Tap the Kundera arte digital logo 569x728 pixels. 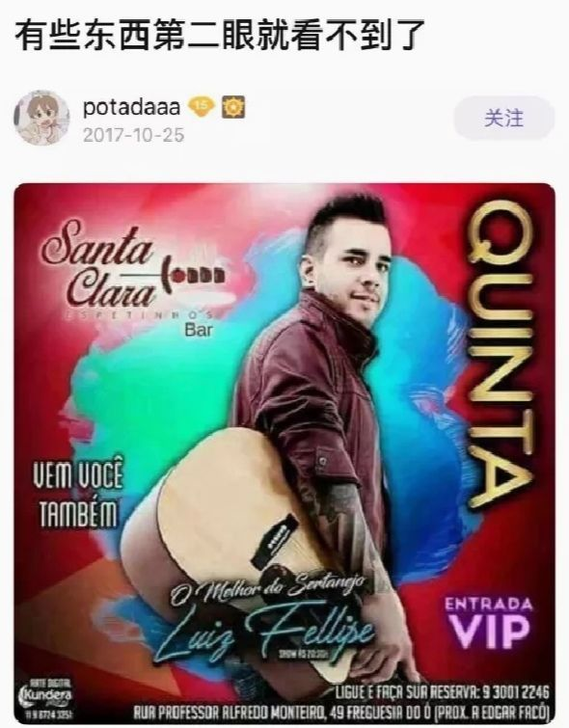(x=45, y=699)
